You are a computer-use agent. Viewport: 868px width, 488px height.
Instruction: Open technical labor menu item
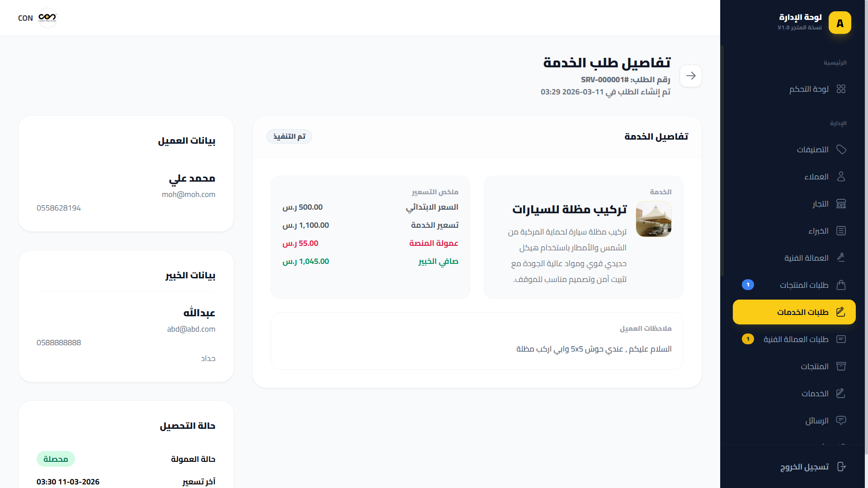tap(806, 258)
